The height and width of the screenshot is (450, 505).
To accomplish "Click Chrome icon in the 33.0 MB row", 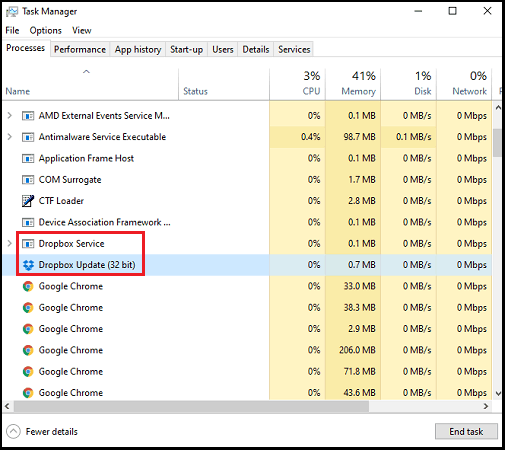I will click(x=28, y=286).
